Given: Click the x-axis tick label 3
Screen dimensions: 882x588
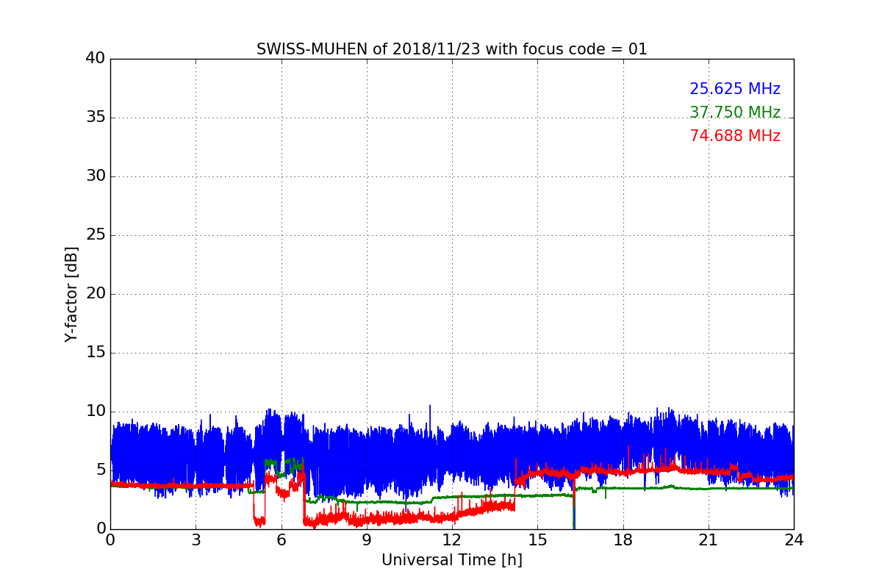Looking at the screenshot, I should pos(196,540).
